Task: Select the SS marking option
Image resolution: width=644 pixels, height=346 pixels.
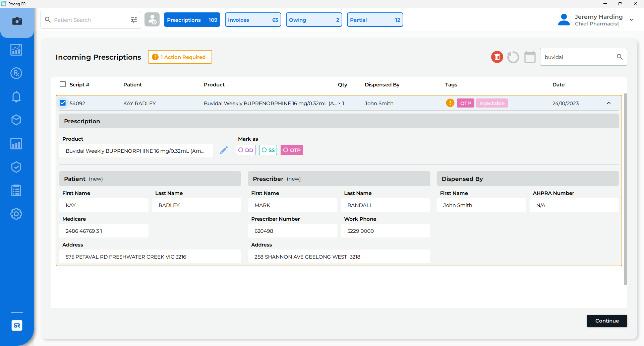Action: coord(268,150)
